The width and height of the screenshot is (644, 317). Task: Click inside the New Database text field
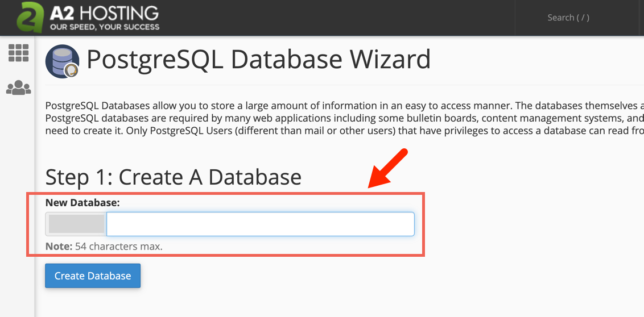260,224
